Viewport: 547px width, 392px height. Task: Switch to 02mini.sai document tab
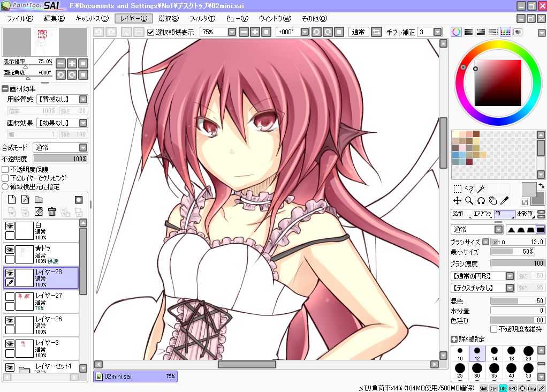[135, 376]
